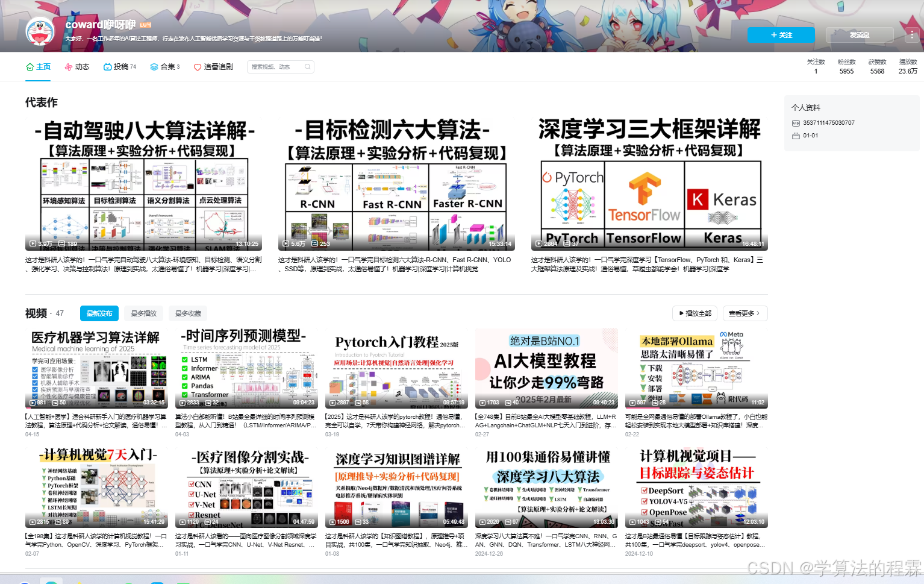Sort videos by 最多收藏
The height and width of the screenshot is (584, 924).
[188, 313]
